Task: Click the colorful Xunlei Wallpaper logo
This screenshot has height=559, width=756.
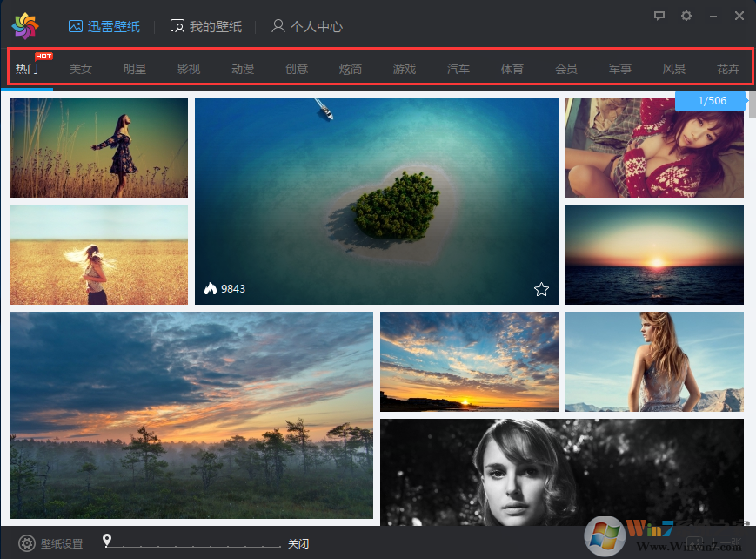Action: 25,26
